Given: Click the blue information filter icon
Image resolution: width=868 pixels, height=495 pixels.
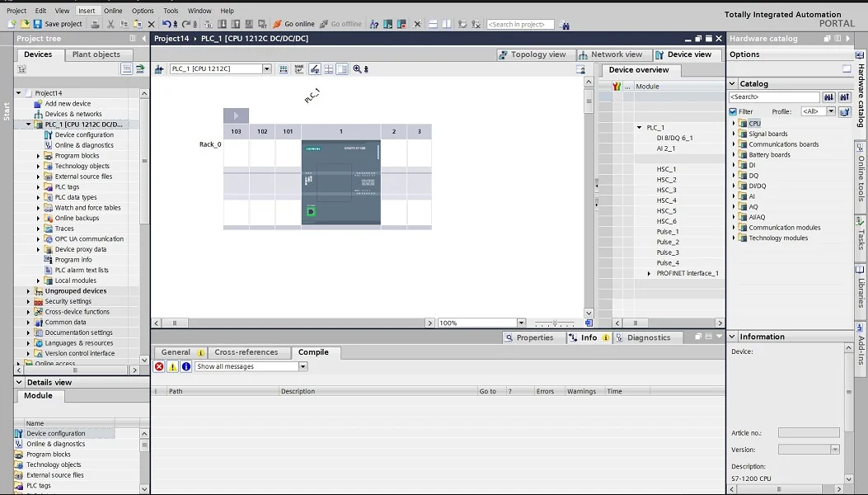Looking at the screenshot, I should [185, 366].
